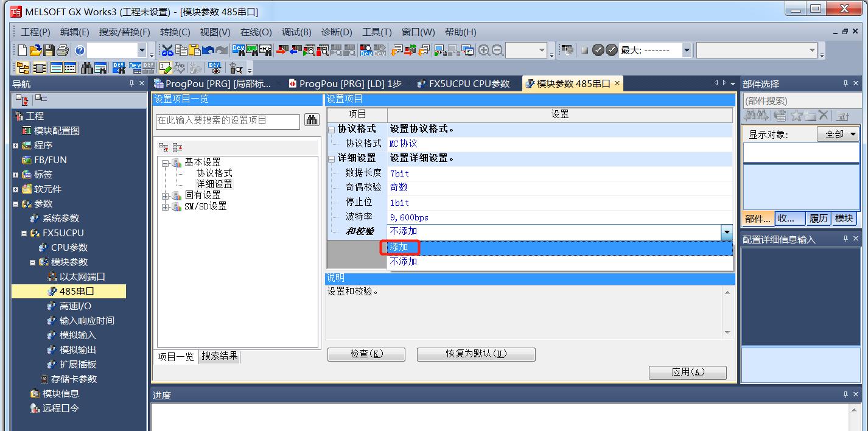Click the Print toolbar icon
Viewport: 868px width, 431px height.
(62, 51)
